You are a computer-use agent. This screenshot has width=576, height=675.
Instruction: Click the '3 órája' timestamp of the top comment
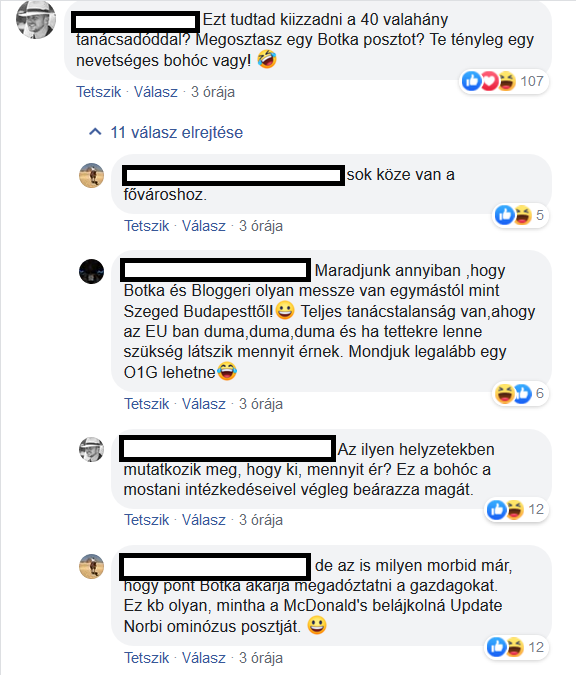tap(213, 92)
